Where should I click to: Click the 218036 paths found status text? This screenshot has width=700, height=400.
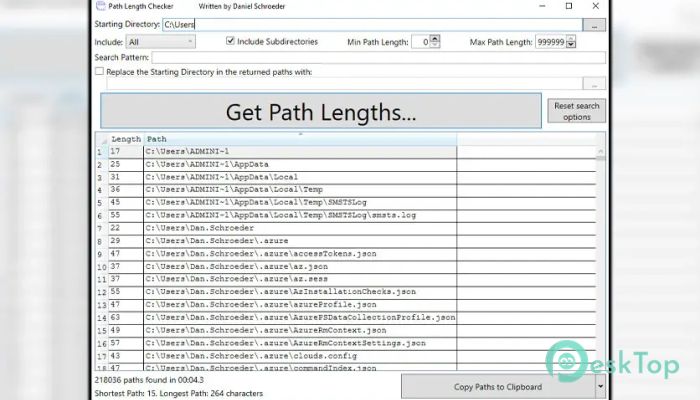(149, 380)
